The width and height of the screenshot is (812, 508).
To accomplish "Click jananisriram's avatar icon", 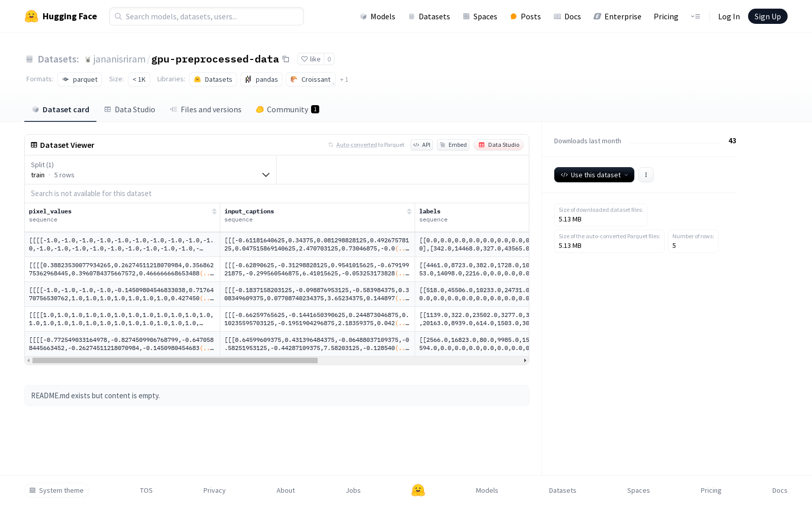I will (88, 59).
